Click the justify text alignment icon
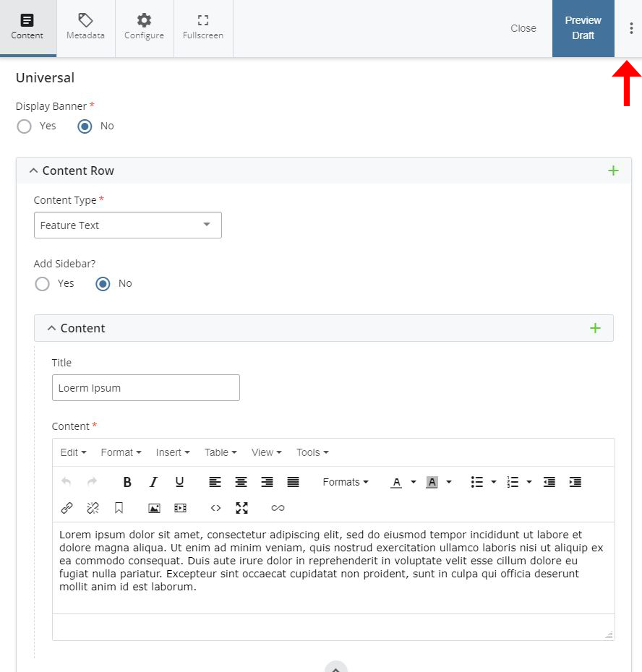The height and width of the screenshot is (672, 642). click(x=293, y=482)
